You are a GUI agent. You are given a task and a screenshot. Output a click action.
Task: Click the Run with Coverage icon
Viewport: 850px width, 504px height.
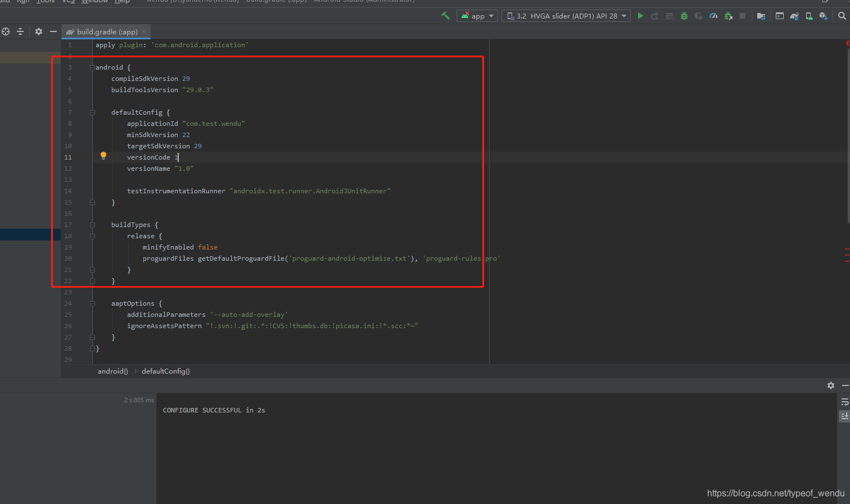tap(699, 16)
